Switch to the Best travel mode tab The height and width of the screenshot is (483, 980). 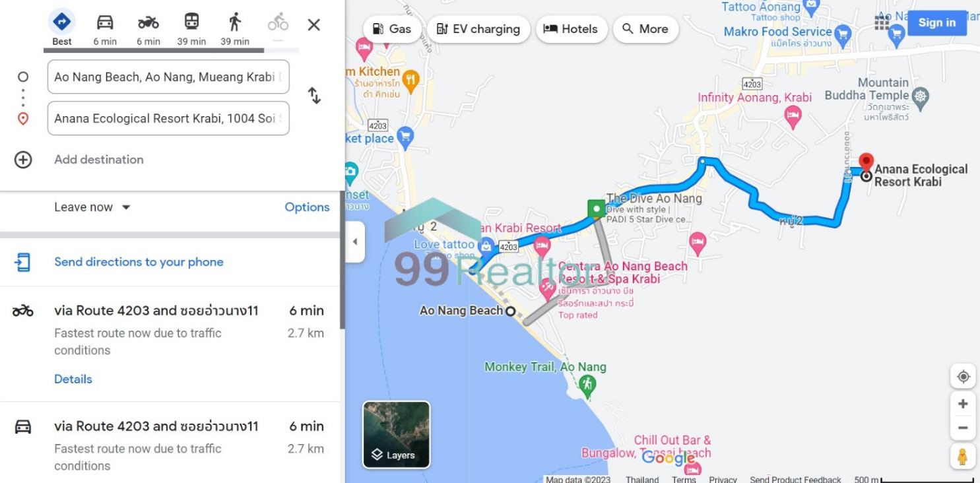coord(62,28)
